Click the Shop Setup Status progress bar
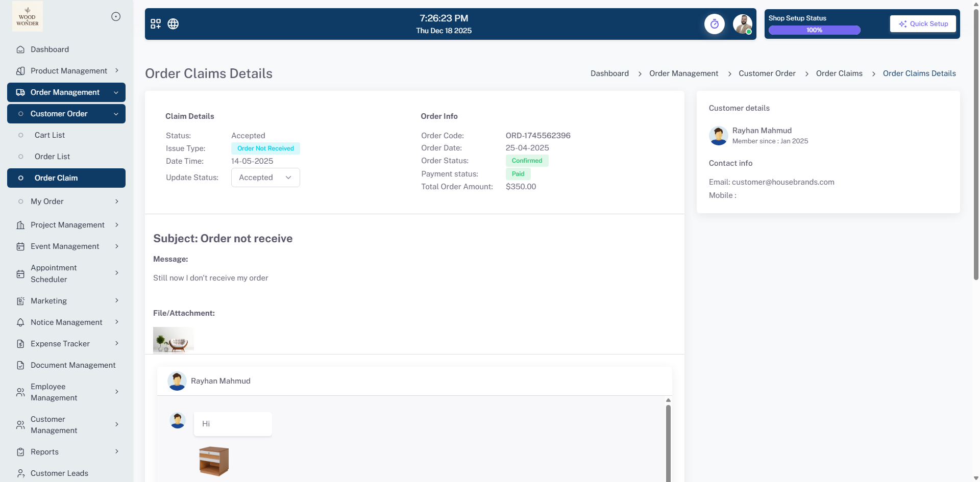This screenshot has height=482, width=980. pos(814,30)
